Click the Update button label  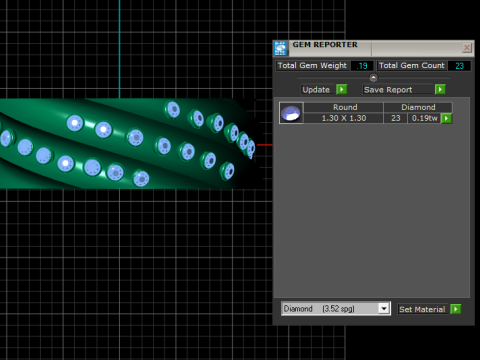pyautogui.click(x=316, y=90)
